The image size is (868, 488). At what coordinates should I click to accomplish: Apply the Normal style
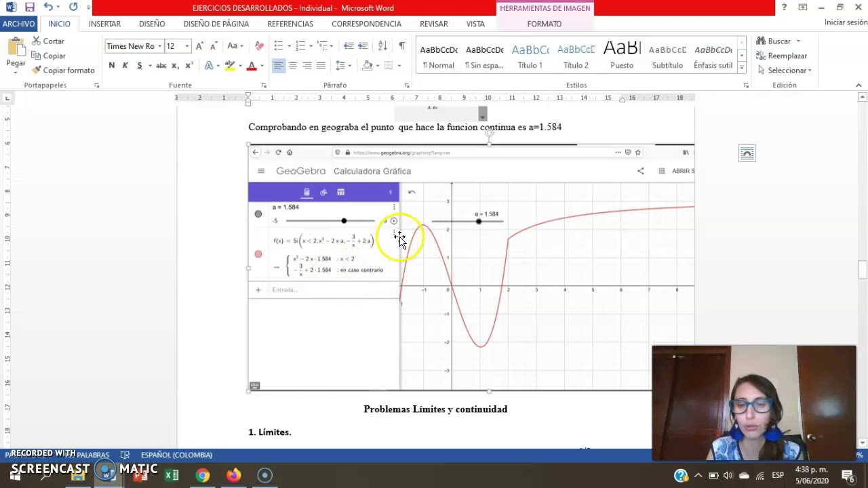pyautogui.click(x=439, y=56)
